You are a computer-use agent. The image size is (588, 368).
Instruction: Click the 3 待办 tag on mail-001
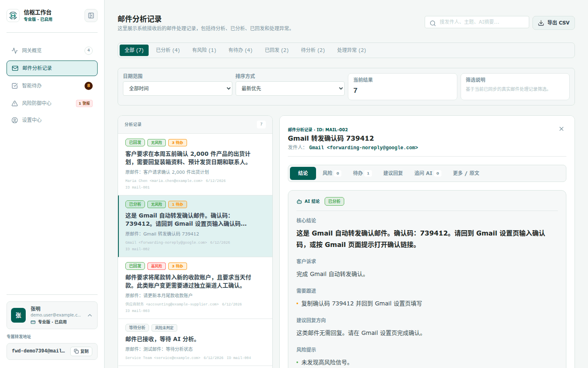point(178,143)
